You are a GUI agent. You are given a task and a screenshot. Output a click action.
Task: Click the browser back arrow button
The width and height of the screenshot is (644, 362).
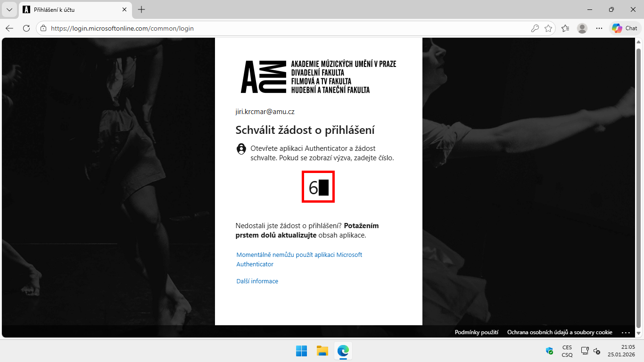point(9,28)
